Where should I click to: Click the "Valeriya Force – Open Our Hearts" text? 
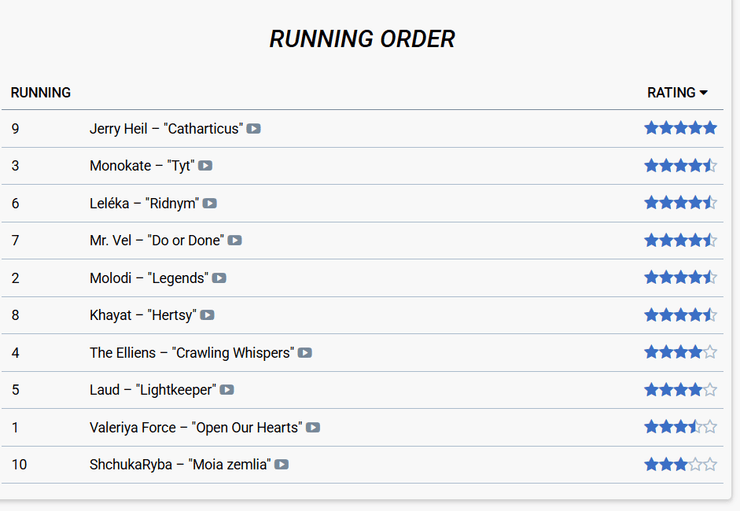[195, 427]
